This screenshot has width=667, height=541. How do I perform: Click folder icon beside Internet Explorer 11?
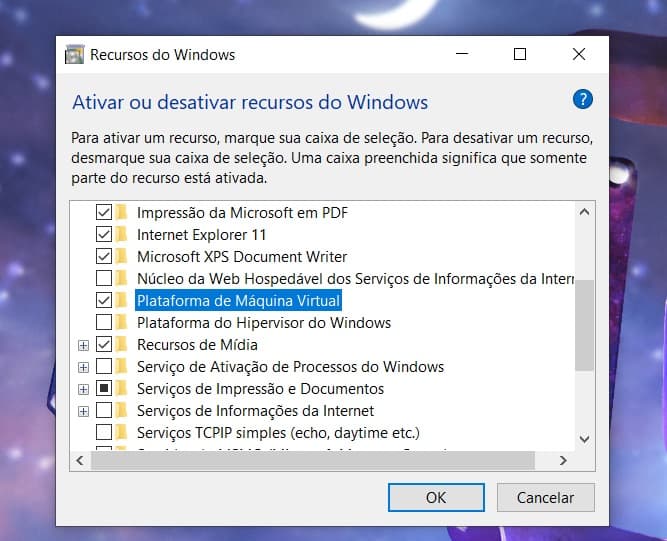(x=122, y=234)
